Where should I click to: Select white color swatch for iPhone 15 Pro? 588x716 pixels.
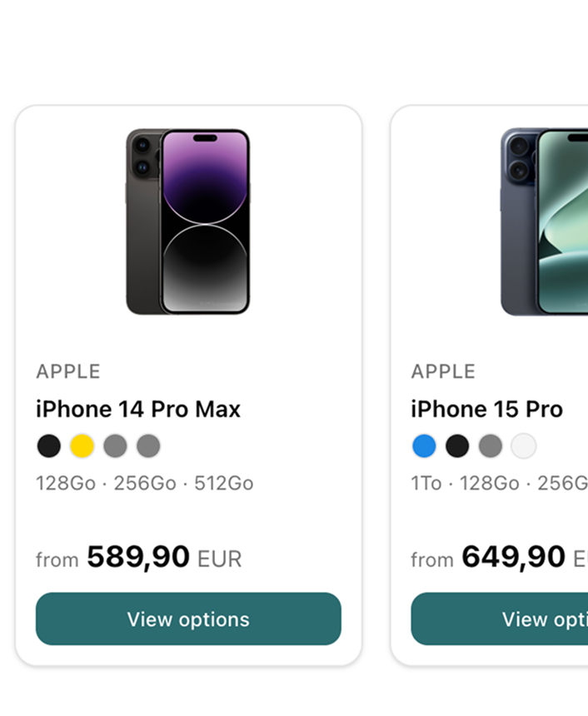point(524,446)
